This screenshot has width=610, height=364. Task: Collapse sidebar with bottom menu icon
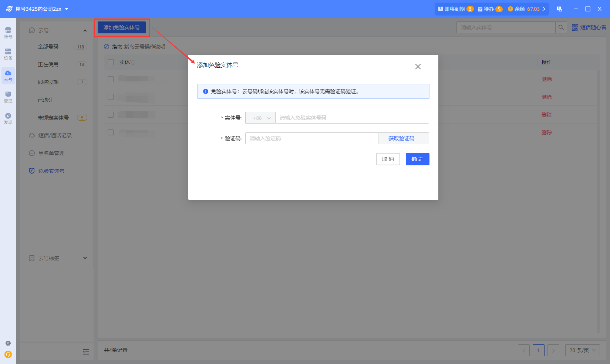tap(86, 352)
